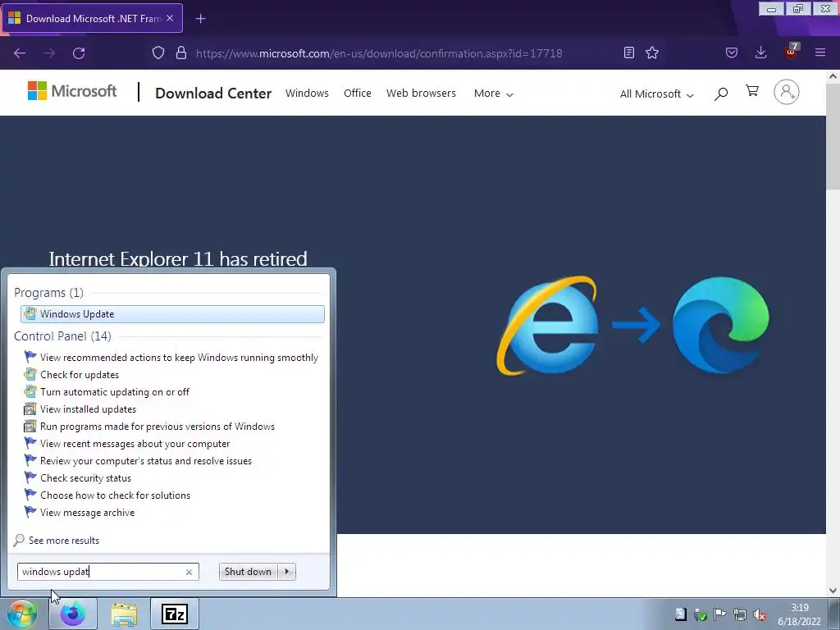
Task: Clear the Start menu search text
Action: point(189,572)
